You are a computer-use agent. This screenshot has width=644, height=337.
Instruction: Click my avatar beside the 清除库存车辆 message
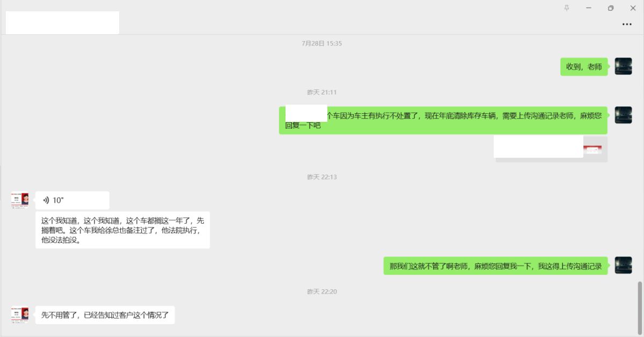(623, 115)
